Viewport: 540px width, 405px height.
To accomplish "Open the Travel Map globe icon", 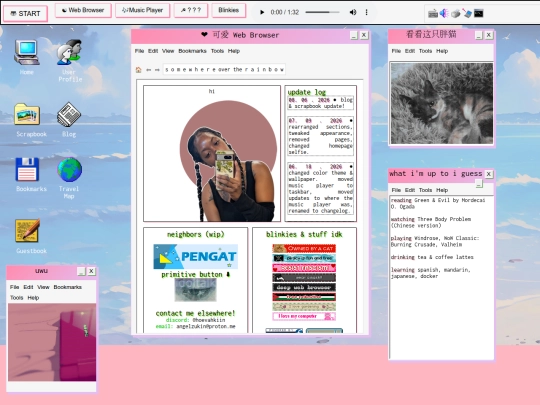I will [70, 169].
